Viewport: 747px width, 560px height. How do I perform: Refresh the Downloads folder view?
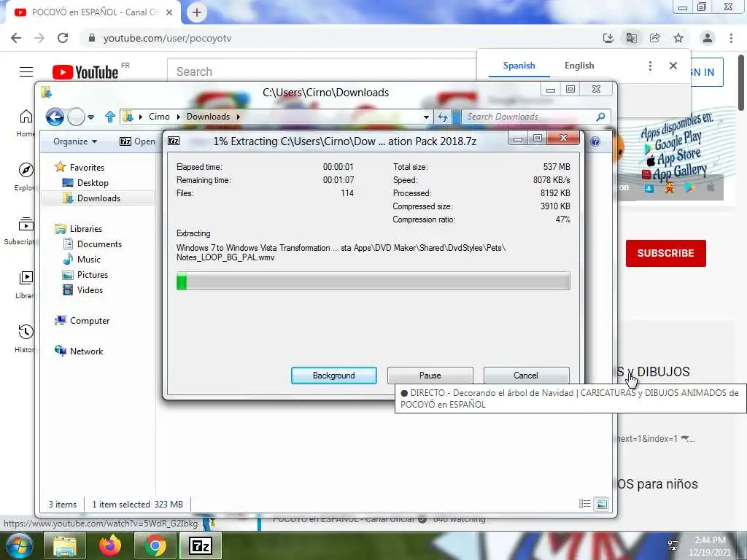coord(443,117)
